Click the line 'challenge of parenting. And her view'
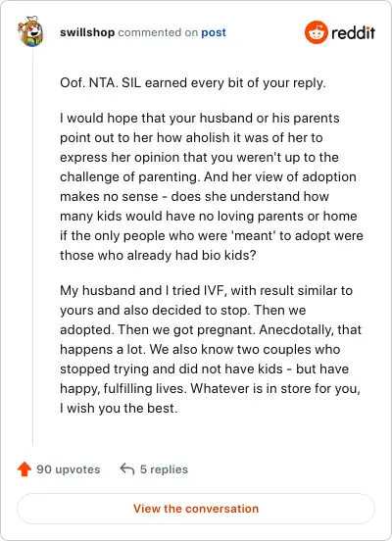392x541 pixels. [208, 176]
